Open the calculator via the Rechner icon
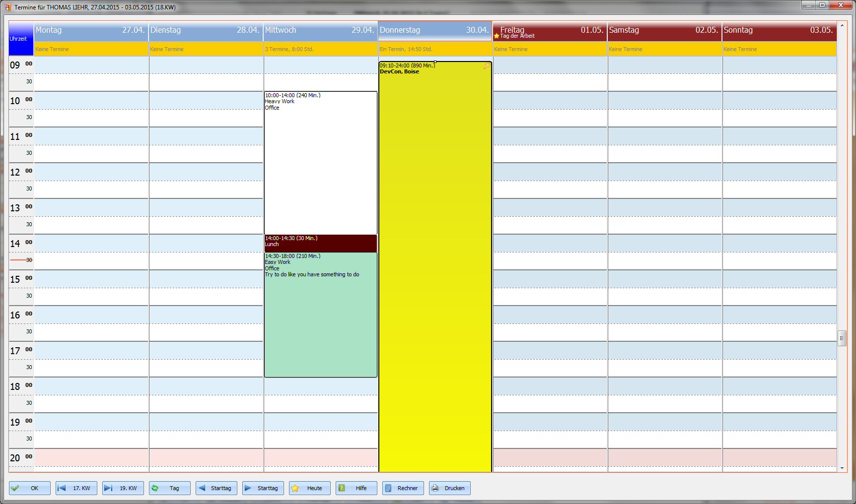856x504 pixels. [388, 488]
